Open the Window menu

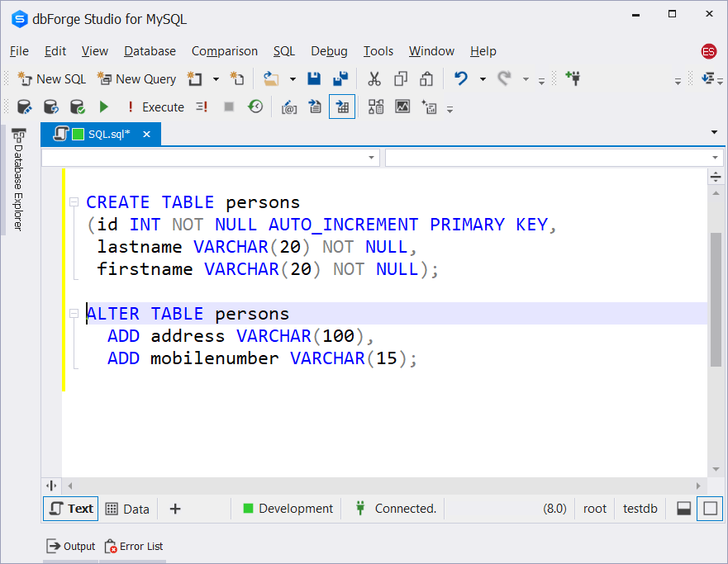tap(432, 51)
